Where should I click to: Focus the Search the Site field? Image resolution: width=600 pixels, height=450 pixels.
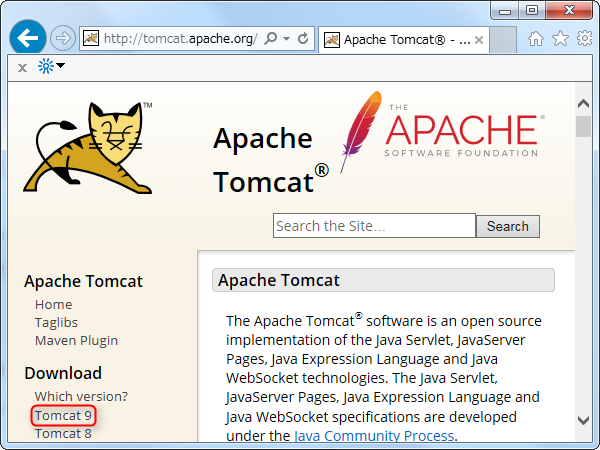(x=374, y=226)
